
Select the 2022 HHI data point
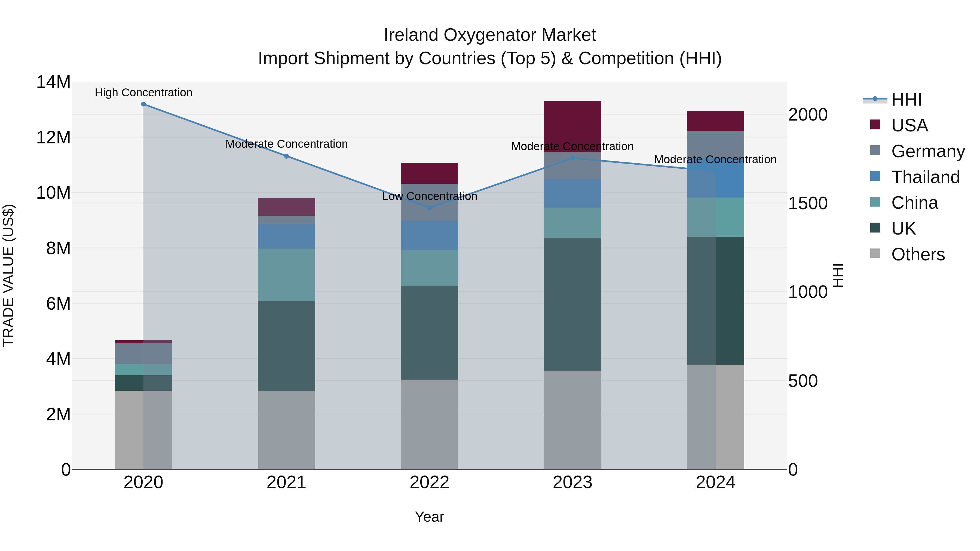pos(430,208)
